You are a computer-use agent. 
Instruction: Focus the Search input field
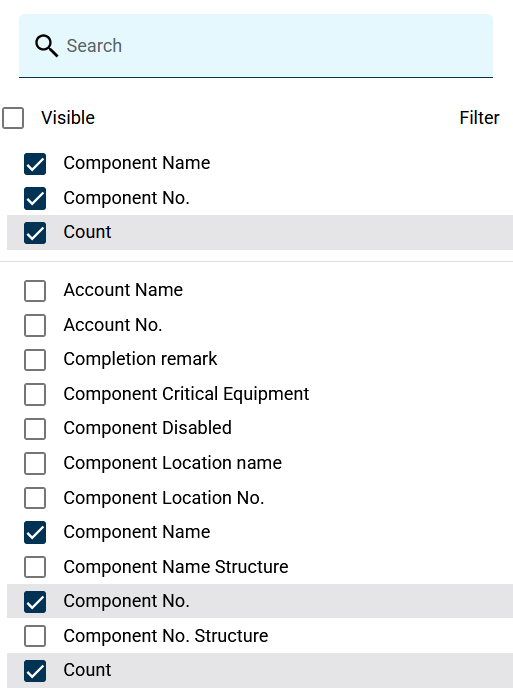[x=255, y=46]
